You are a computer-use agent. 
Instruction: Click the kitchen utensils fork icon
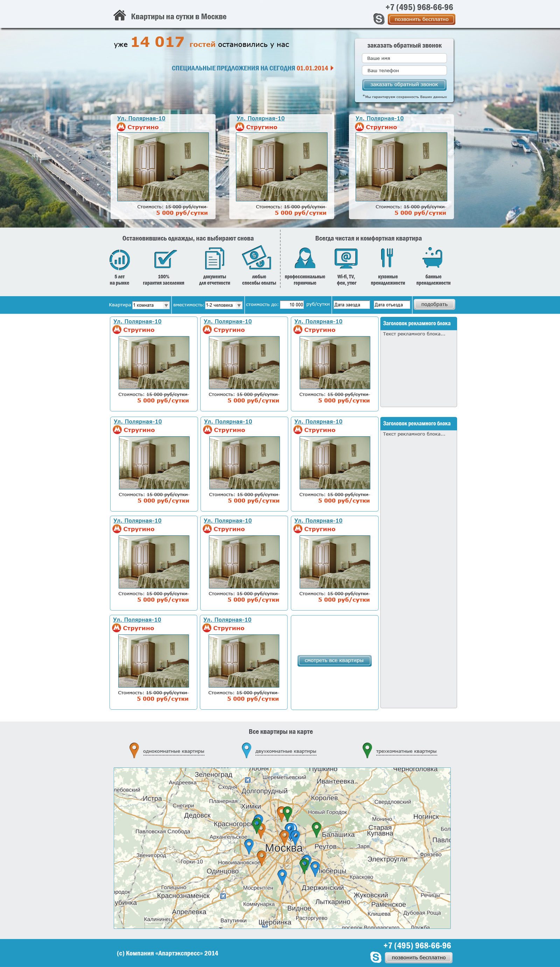pyautogui.click(x=387, y=257)
